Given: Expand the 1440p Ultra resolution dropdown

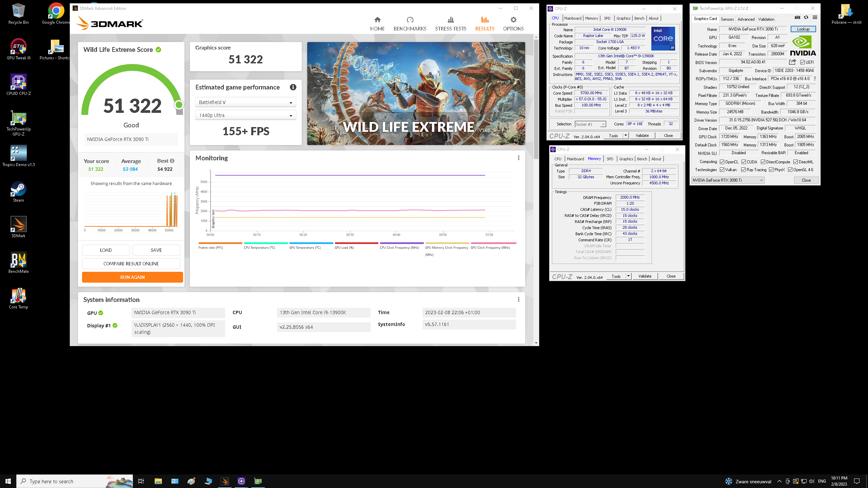Looking at the screenshot, I should (x=245, y=115).
